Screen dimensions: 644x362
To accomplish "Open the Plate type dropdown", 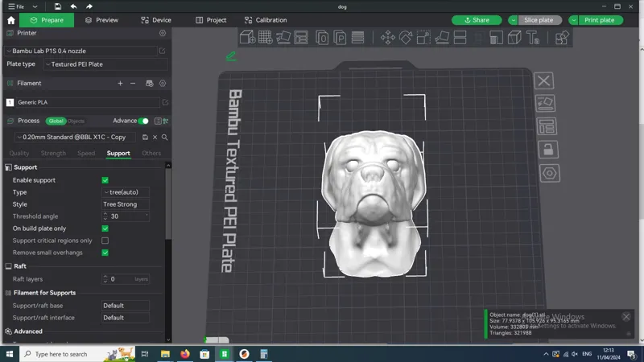I will (x=105, y=64).
